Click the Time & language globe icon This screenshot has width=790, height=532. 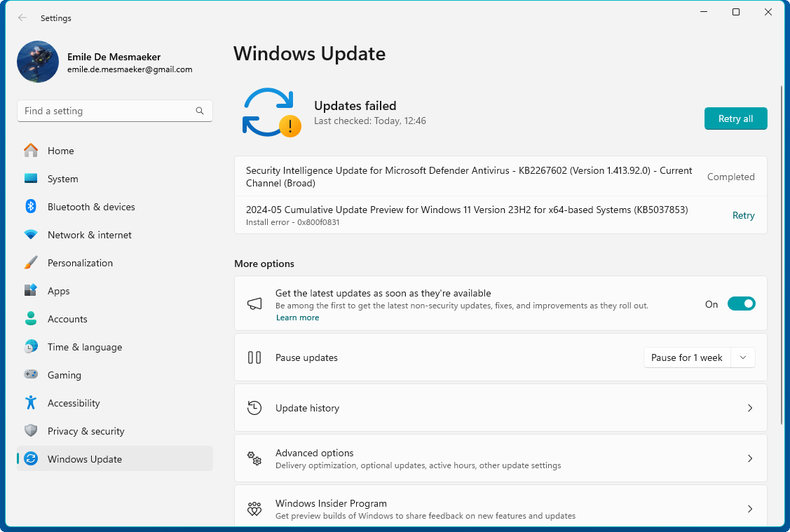pos(31,346)
